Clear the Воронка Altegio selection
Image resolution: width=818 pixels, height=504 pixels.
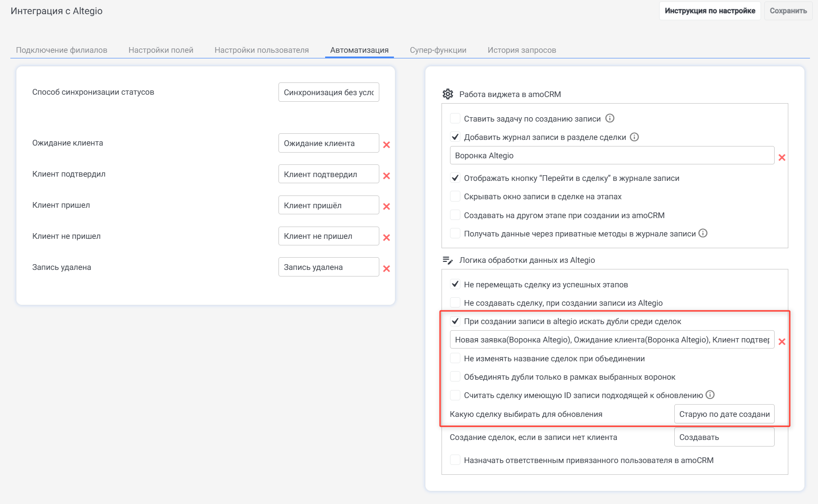pyautogui.click(x=782, y=157)
